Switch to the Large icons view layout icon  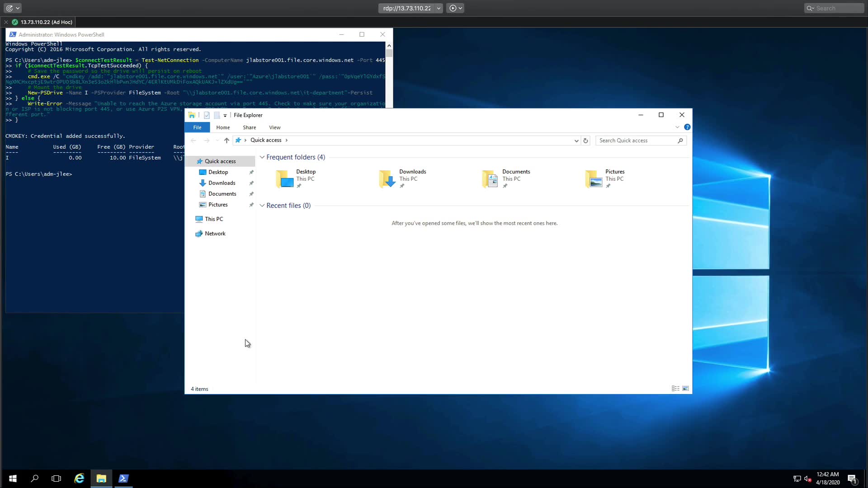pos(685,389)
